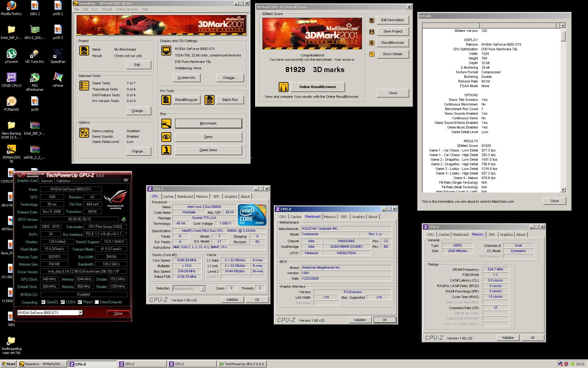
Task: Open the Caches tab in CPU-Z CPU window
Action: pos(168,197)
